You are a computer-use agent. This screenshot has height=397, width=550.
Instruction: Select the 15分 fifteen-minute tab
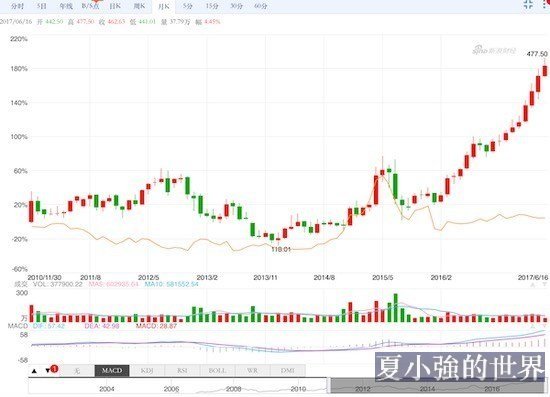click(212, 6)
